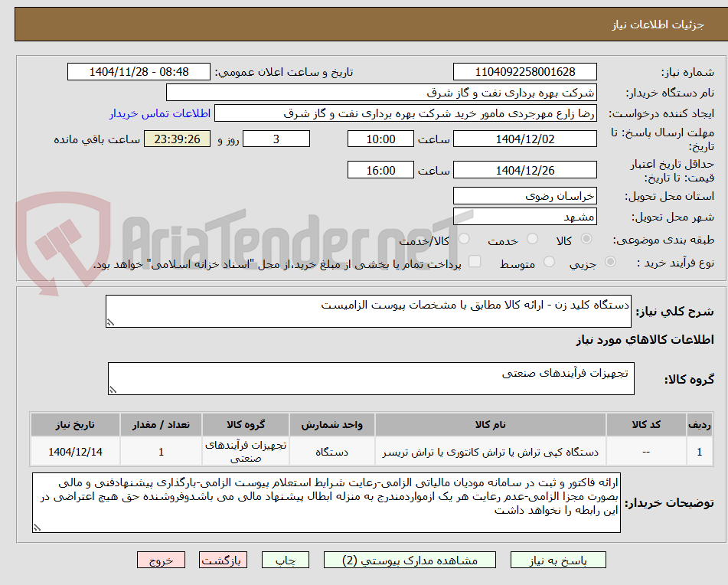Screen dimensions: 728x585
Task: Grab the resize handle of buyer notes textarea
Action: pyautogui.click(x=38, y=528)
